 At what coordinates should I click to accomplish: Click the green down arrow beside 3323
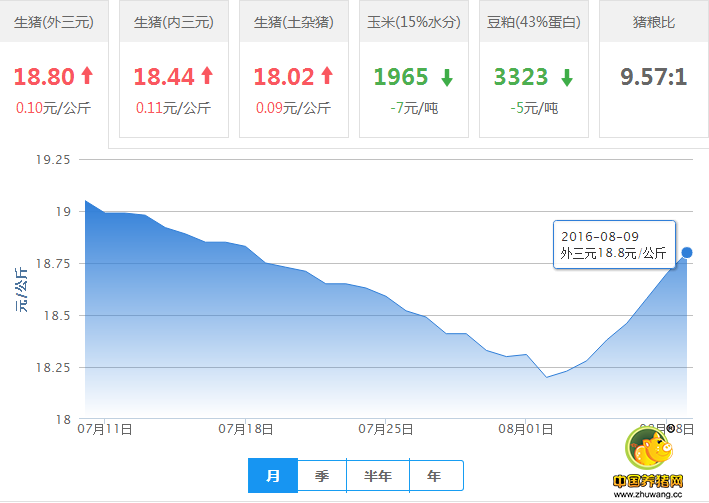(567, 77)
